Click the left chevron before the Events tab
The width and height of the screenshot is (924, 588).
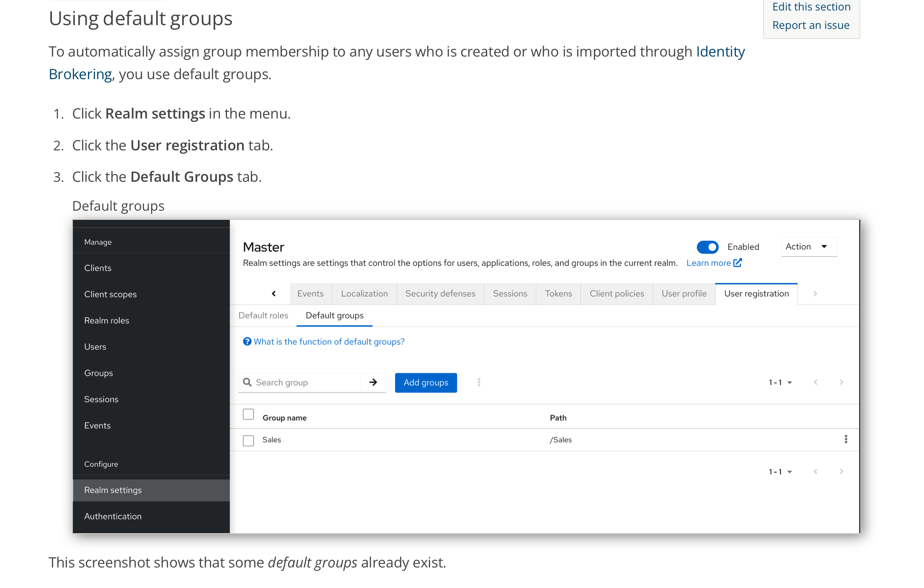click(x=274, y=294)
